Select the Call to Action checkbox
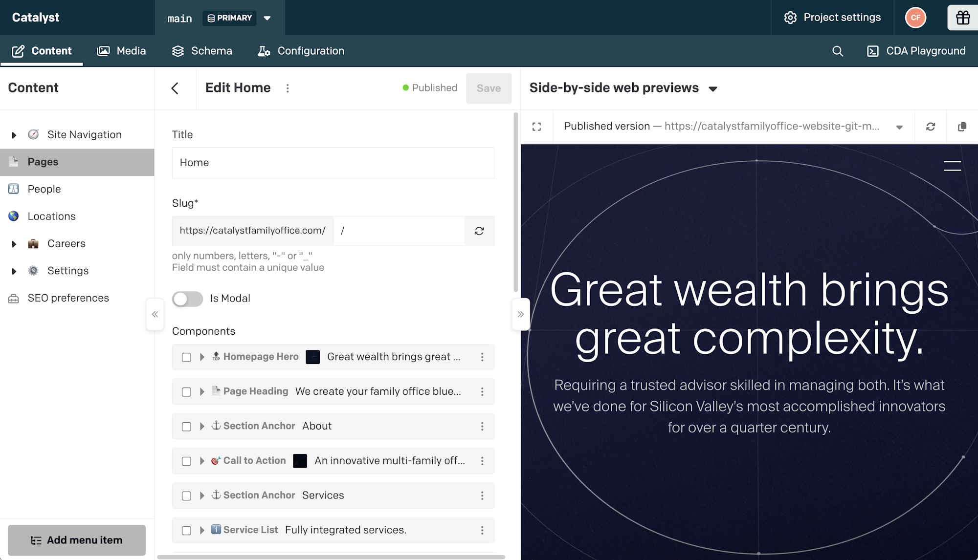978x560 pixels. pyautogui.click(x=186, y=461)
